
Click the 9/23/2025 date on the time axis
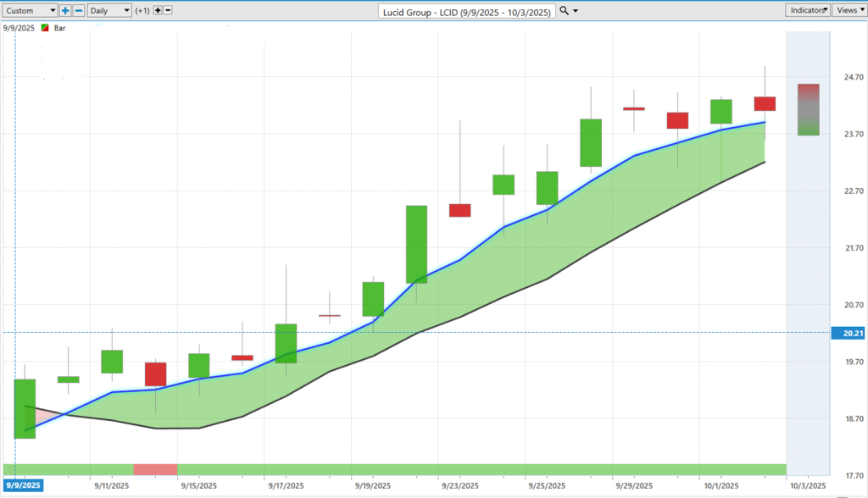pos(459,485)
